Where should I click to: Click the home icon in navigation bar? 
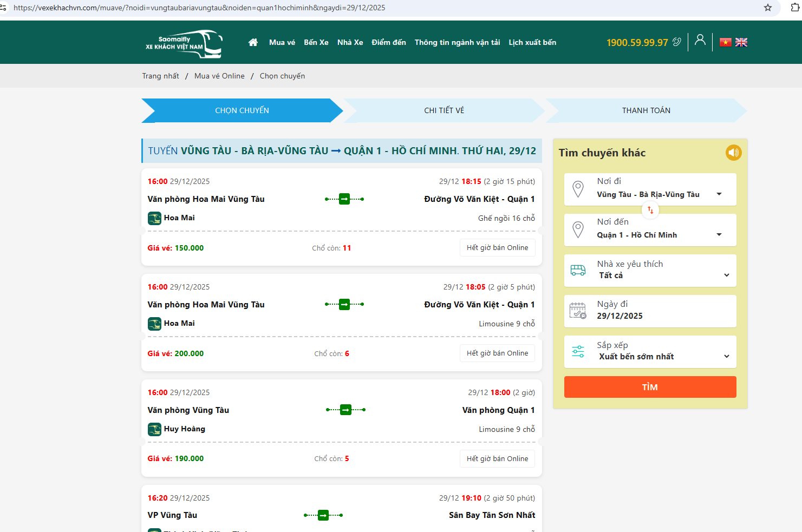(253, 42)
